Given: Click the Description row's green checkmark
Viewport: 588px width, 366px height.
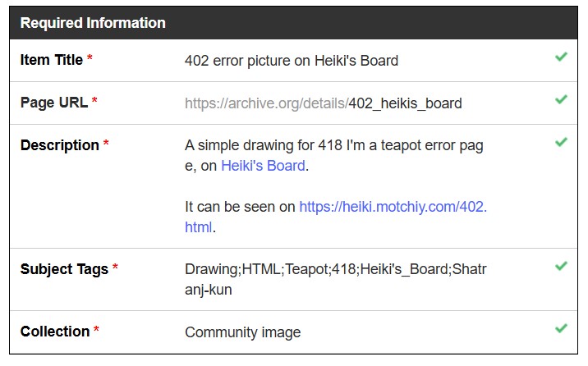Looking at the screenshot, I should pos(561,142).
